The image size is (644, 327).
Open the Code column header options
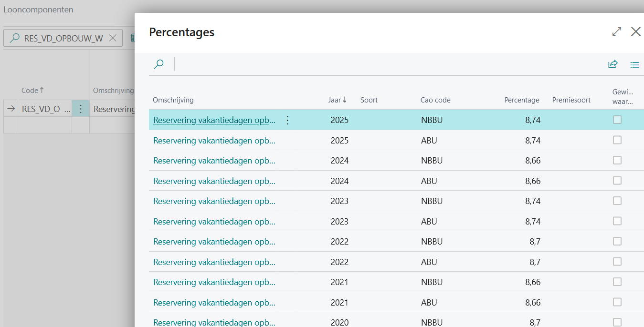[32, 91]
